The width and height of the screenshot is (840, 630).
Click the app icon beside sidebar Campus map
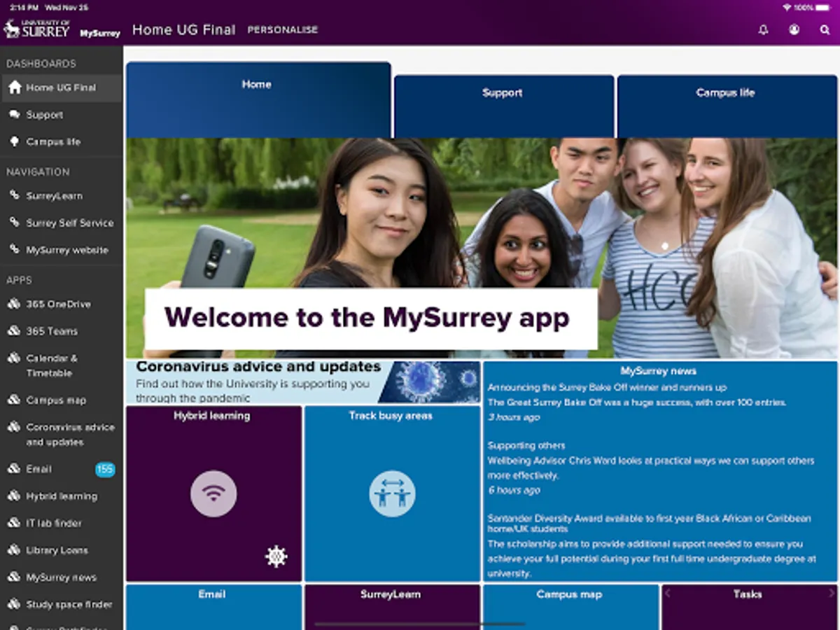pos(15,400)
